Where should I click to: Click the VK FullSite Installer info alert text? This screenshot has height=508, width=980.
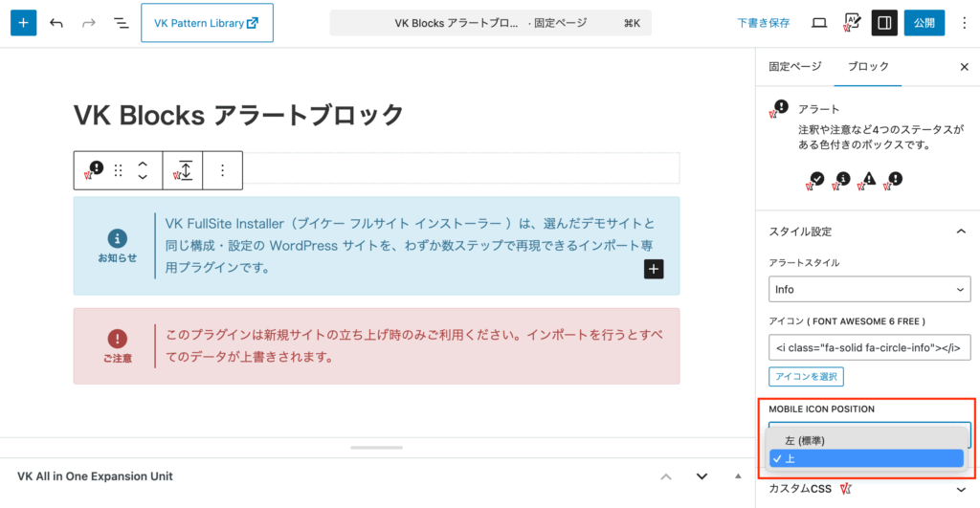coord(410,246)
